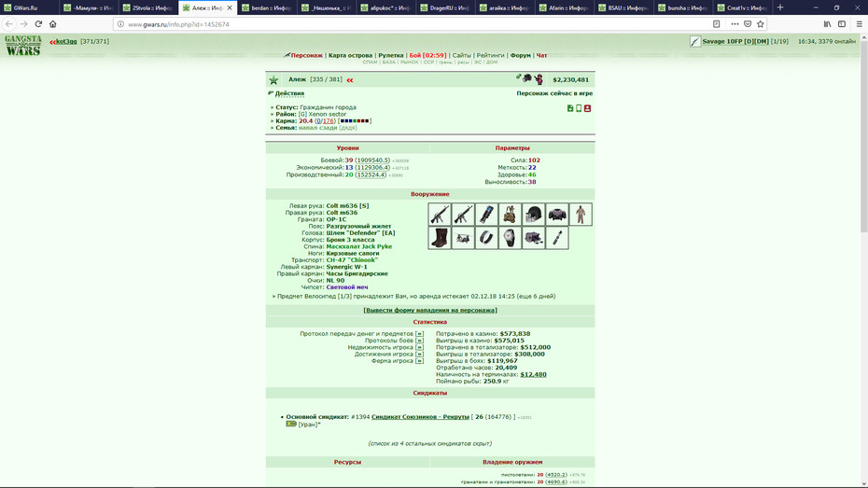Open a new browser tab
This screenshot has width=868, height=488.
pos(780,7)
